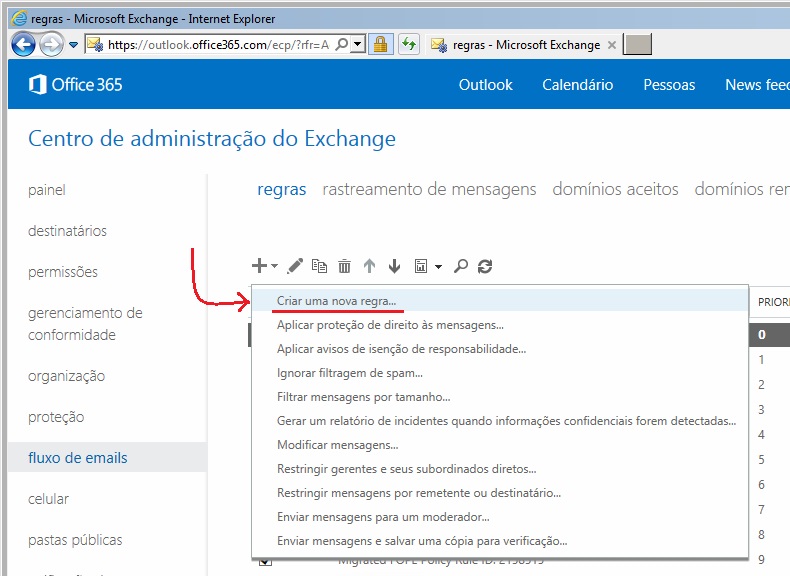This screenshot has height=576, width=790.
Task: Open a new browser tab
Action: [x=637, y=44]
